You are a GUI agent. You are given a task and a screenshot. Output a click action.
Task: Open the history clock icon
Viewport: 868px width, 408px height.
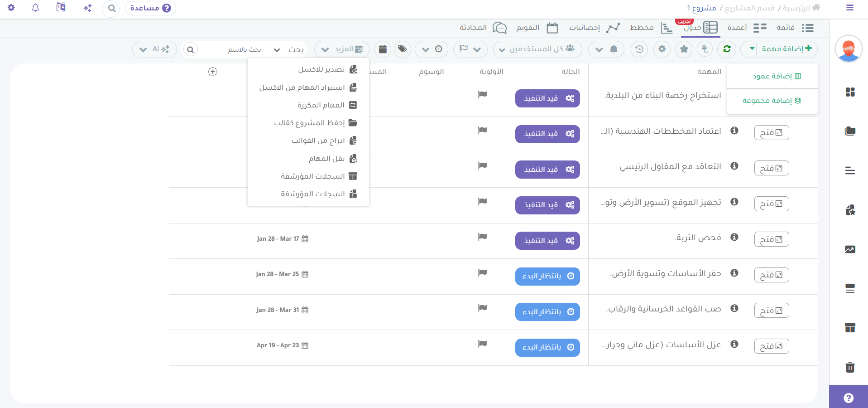639,49
